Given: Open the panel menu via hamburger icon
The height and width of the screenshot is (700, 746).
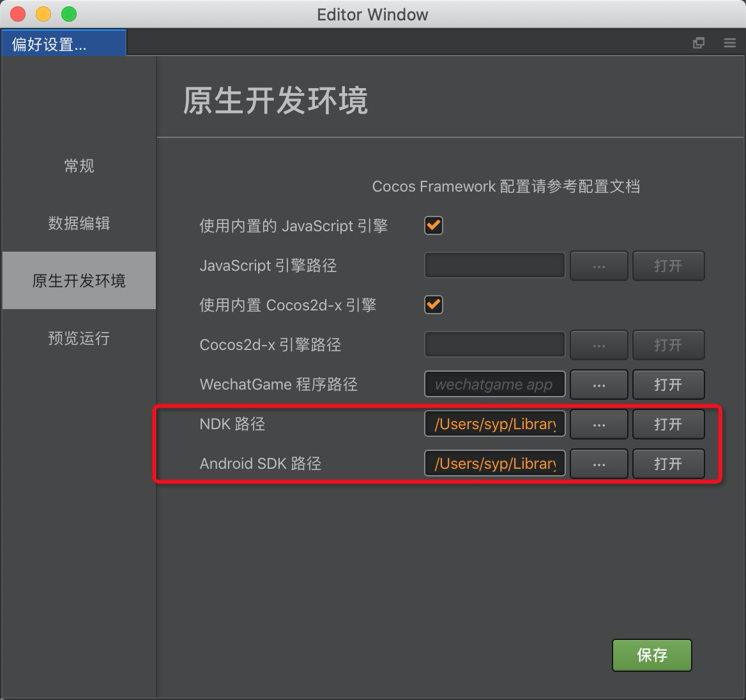Looking at the screenshot, I should pos(729,43).
